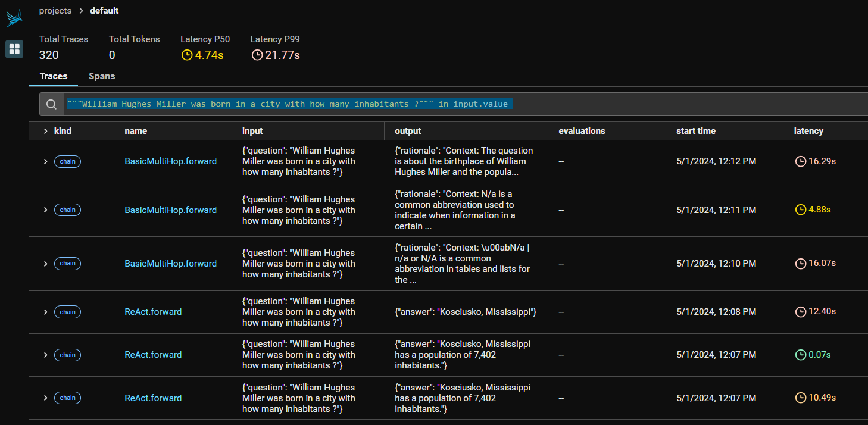This screenshot has width=868, height=425.
Task: Expand all rows via kind header chevron
Action: [x=45, y=131]
